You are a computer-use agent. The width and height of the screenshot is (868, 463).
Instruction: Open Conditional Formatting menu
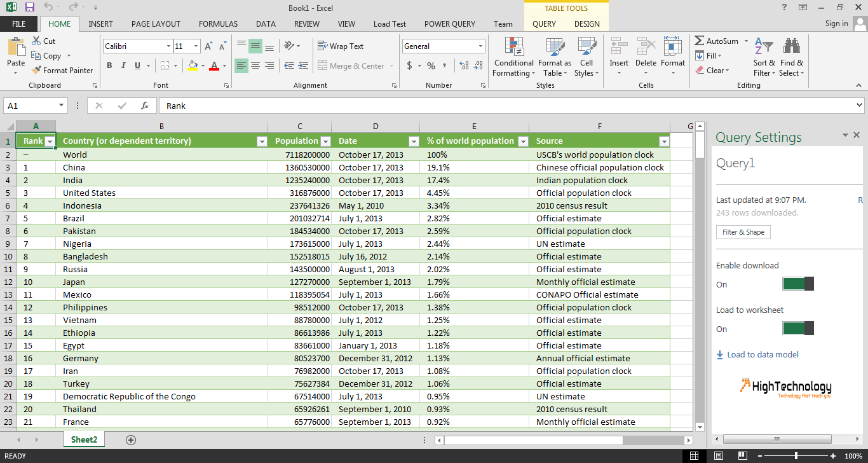coord(514,57)
